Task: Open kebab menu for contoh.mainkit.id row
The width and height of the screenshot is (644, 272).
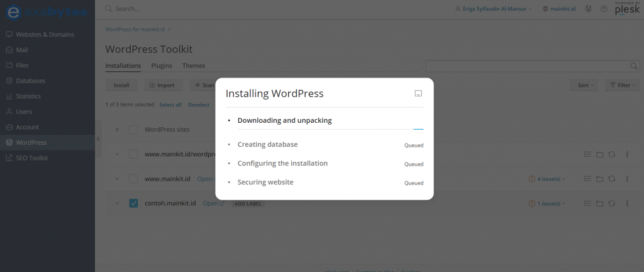Action: tap(627, 203)
